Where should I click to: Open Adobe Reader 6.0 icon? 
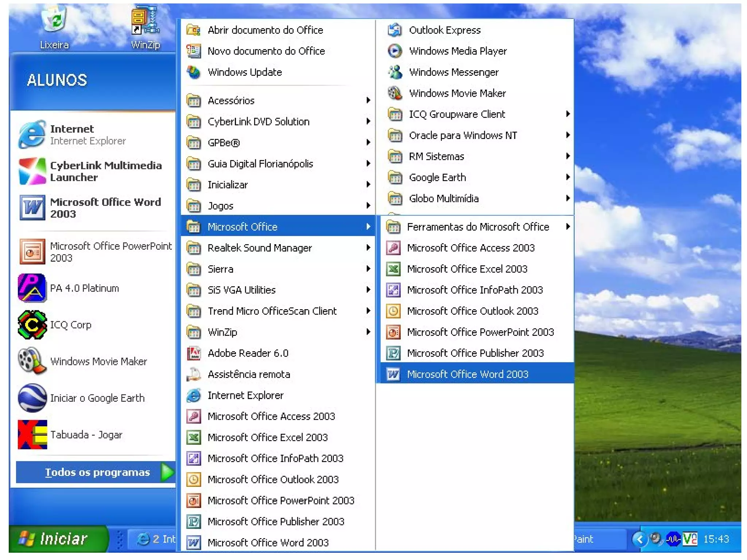[194, 353]
